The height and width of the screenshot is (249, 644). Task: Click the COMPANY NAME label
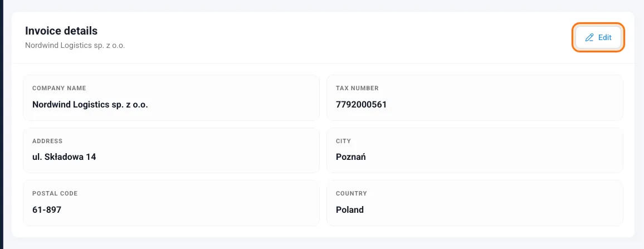[59, 88]
